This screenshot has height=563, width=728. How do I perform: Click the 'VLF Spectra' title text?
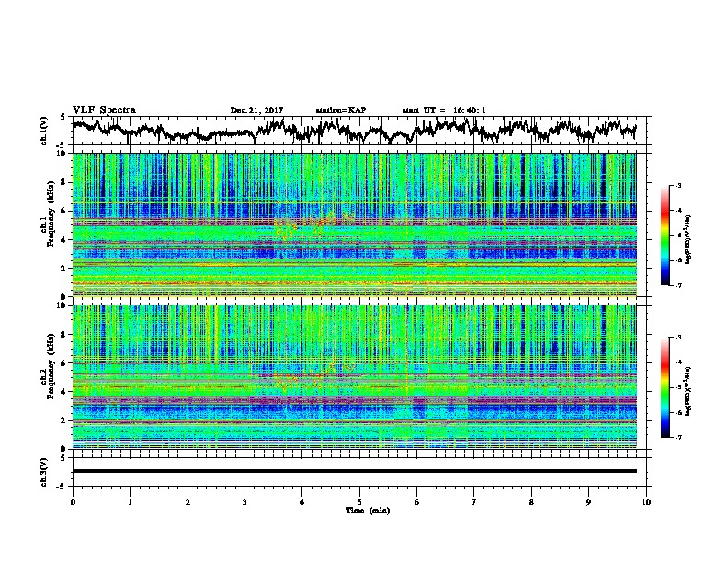(x=104, y=110)
